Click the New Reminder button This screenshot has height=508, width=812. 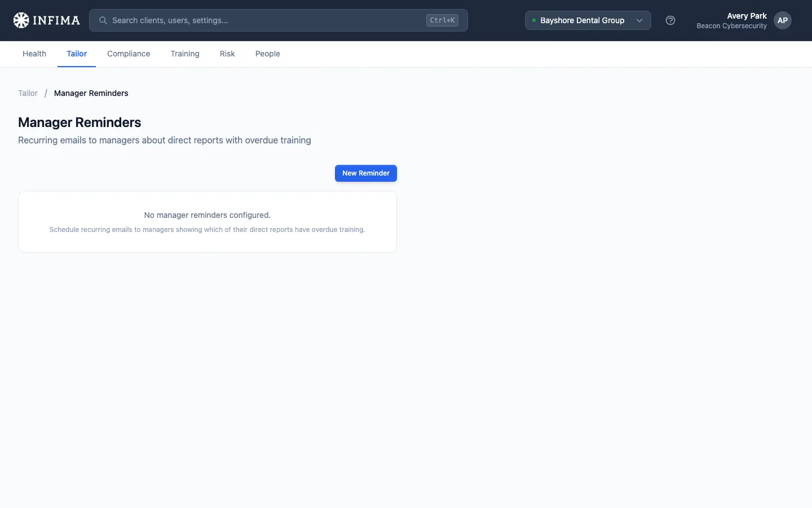366,173
